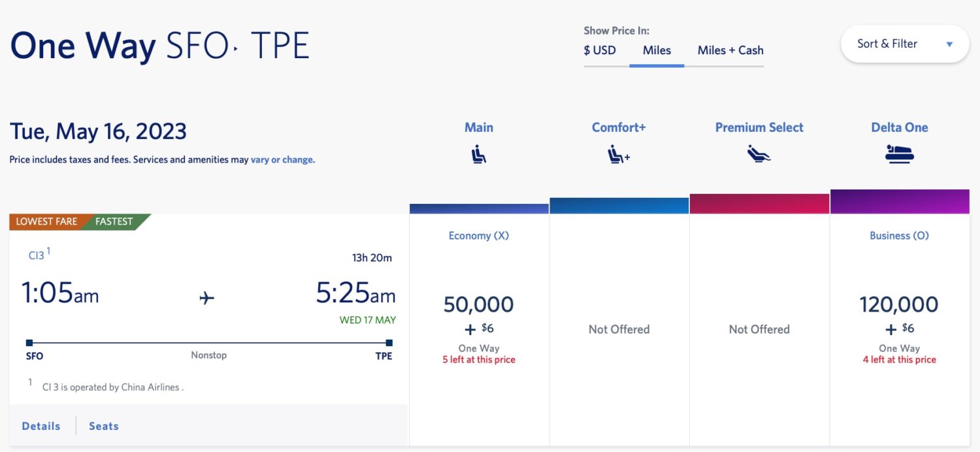Click the '5 left at this price' notice

click(x=479, y=359)
